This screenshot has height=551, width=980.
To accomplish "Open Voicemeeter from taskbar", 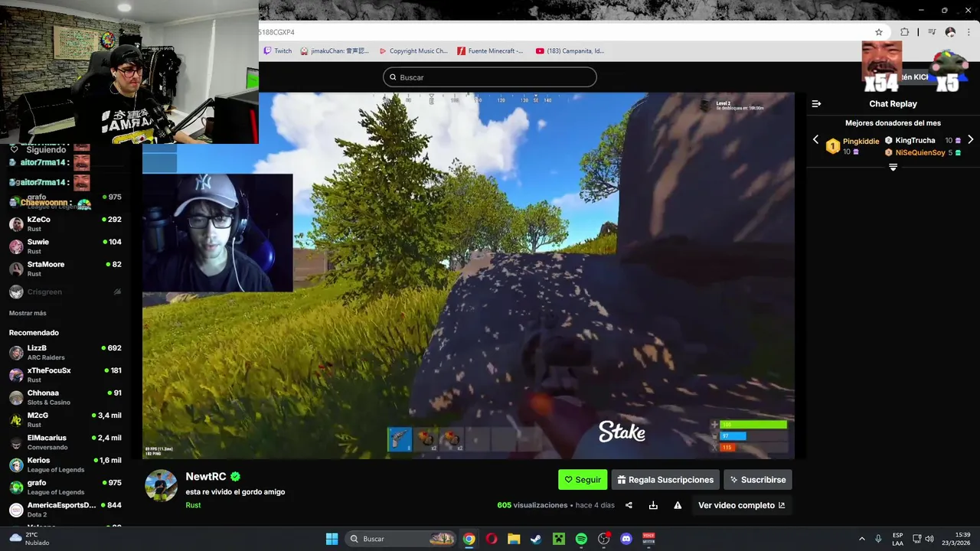I will [x=648, y=539].
